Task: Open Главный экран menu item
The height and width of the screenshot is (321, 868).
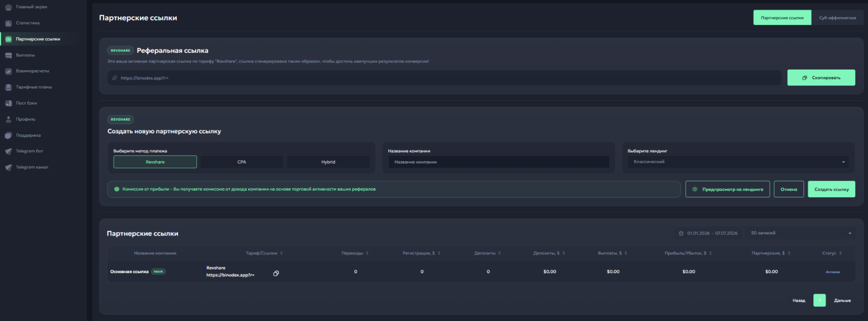Action: (x=31, y=7)
